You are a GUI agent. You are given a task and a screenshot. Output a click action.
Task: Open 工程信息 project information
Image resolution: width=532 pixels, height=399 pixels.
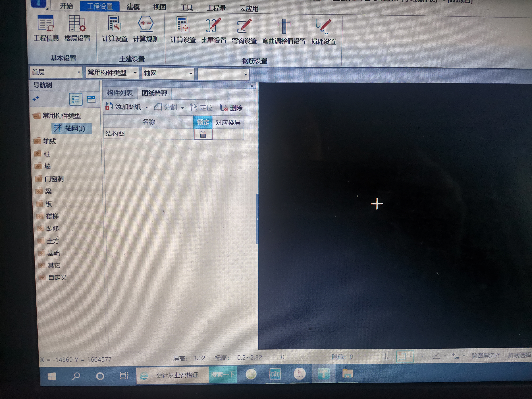click(x=46, y=28)
